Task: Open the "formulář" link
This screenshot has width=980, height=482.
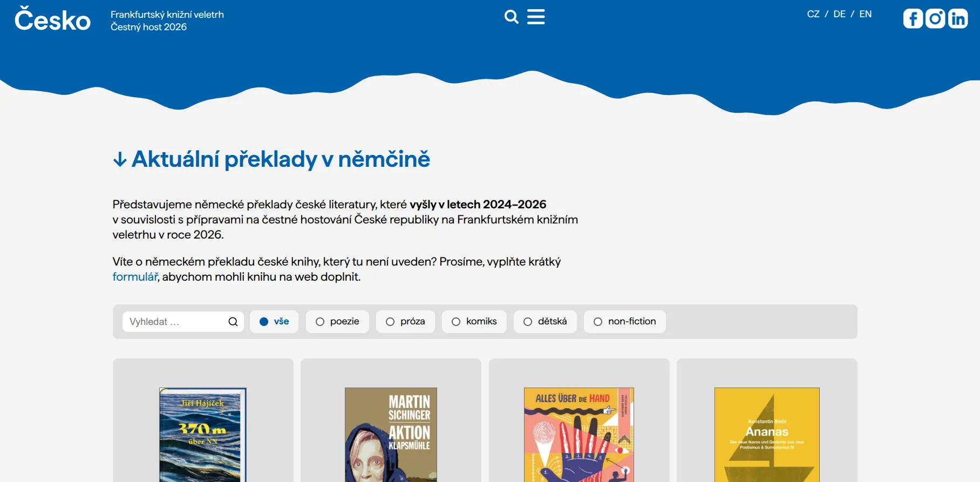Action: pyautogui.click(x=135, y=277)
